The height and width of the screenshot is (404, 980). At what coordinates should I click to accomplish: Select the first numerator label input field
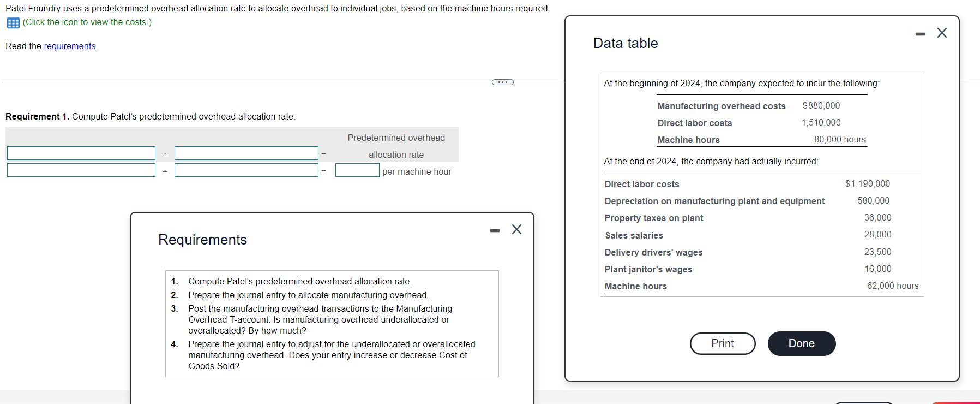(x=81, y=153)
